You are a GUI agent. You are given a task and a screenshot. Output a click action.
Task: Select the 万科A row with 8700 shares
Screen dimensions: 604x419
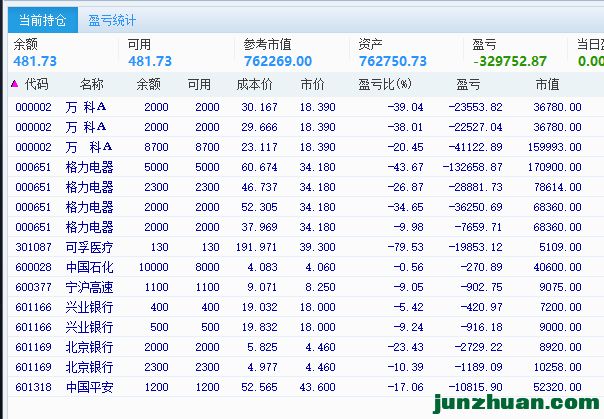tap(306, 147)
